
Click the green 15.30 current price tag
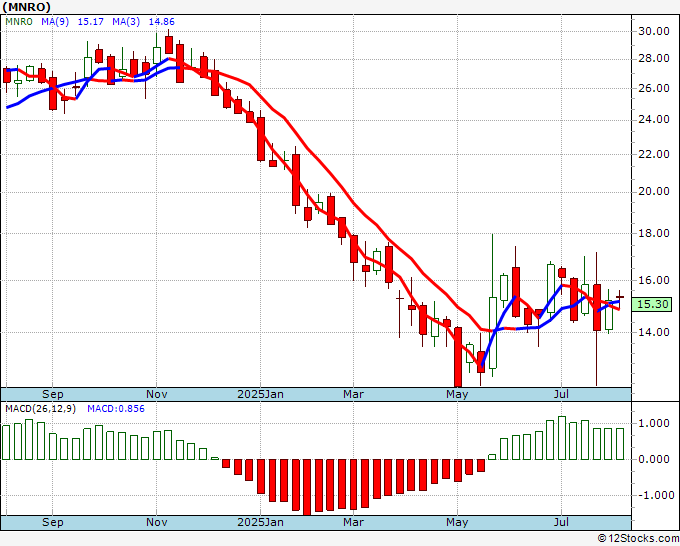(x=652, y=304)
